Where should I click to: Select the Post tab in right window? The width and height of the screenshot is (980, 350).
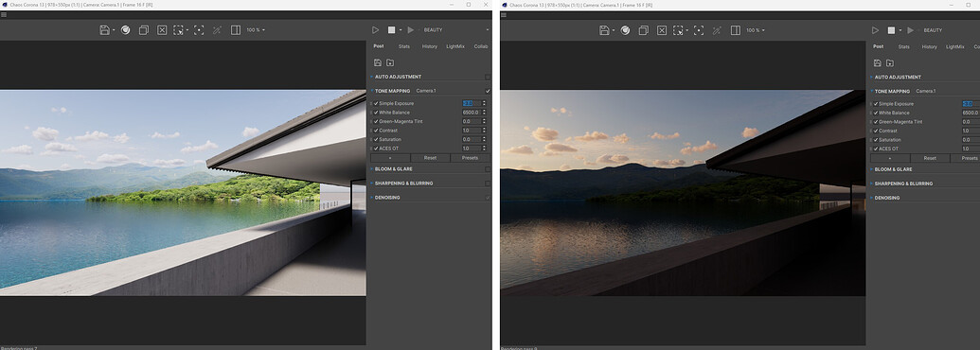coord(878,46)
